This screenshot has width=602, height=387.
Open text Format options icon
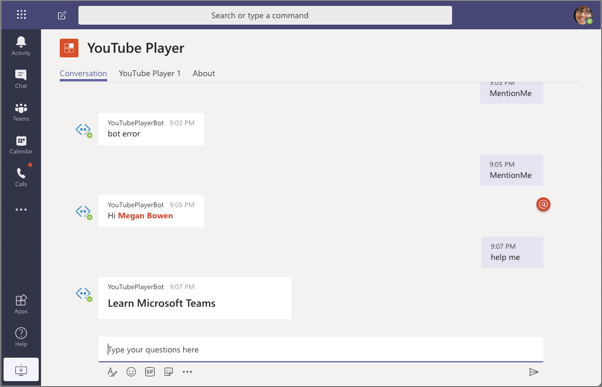tap(112, 372)
